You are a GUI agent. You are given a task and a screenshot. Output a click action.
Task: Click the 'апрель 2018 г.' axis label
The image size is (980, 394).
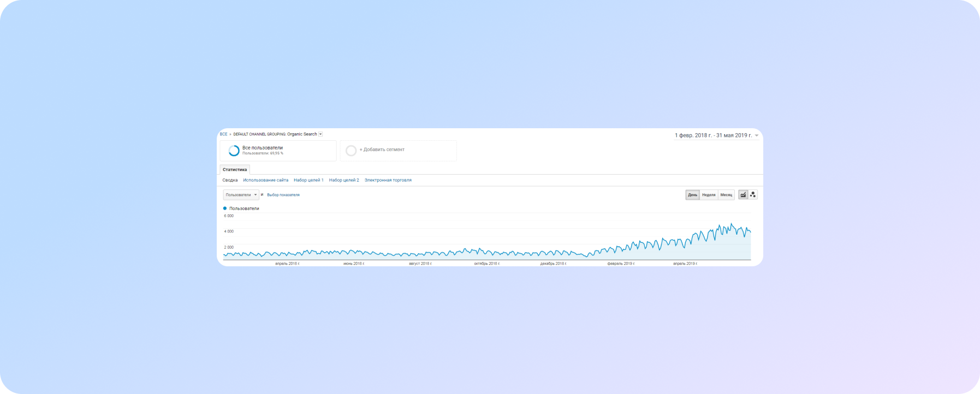coord(287,264)
